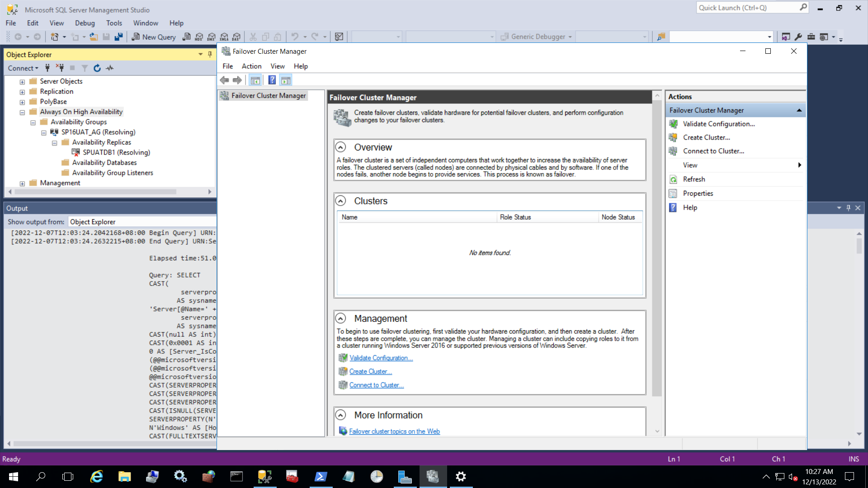Click the Create Cluster link under Management
Screen dimensions: 868x488
coord(370,371)
